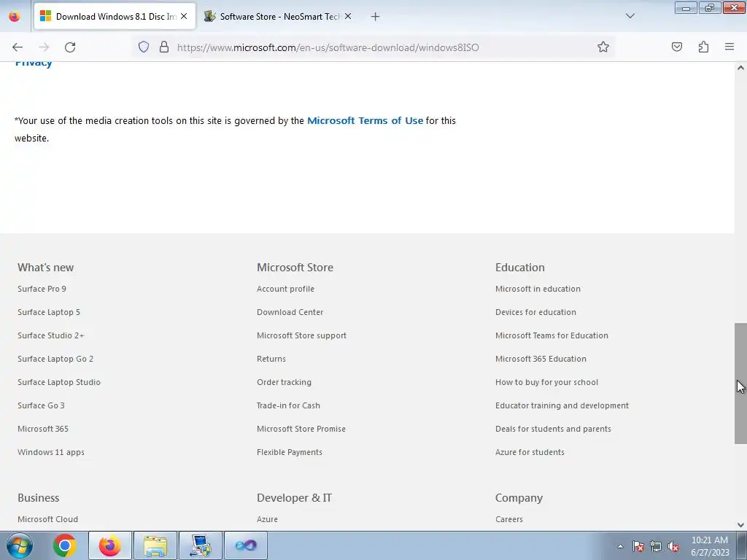Open Firefox taskbar button
This screenshot has height=560, width=747.
(x=109, y=545)
